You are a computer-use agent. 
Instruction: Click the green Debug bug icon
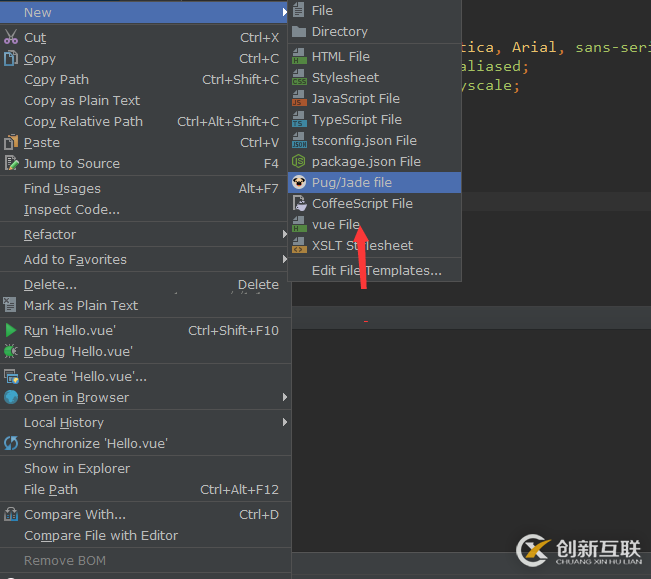tap(11, 351)
